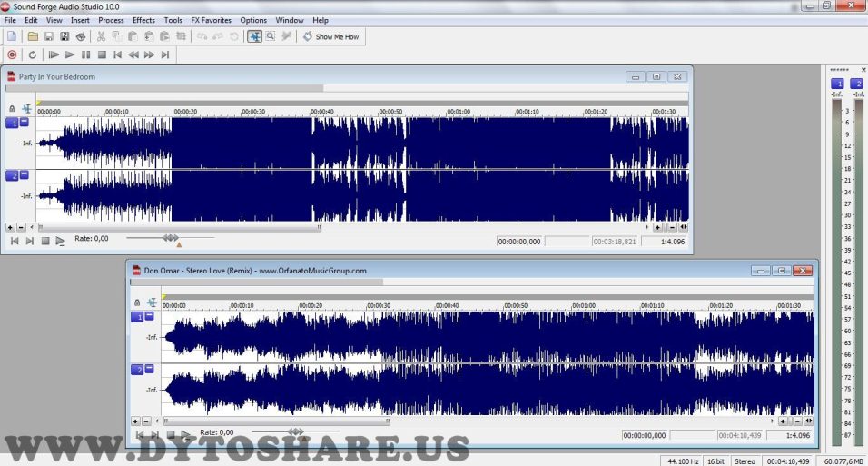This screenshot has width=868, height=466.
Task: Open the File menu
Action: pos(10,20)
